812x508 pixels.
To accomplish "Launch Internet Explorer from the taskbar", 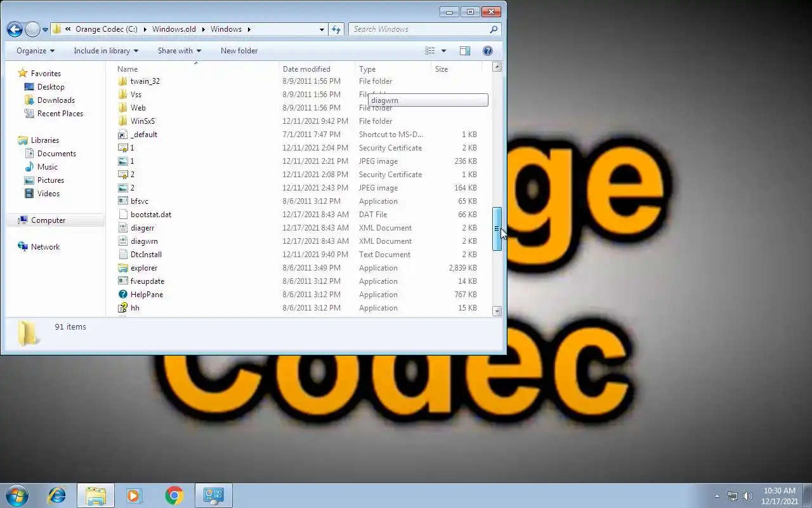I will point(57,495).
